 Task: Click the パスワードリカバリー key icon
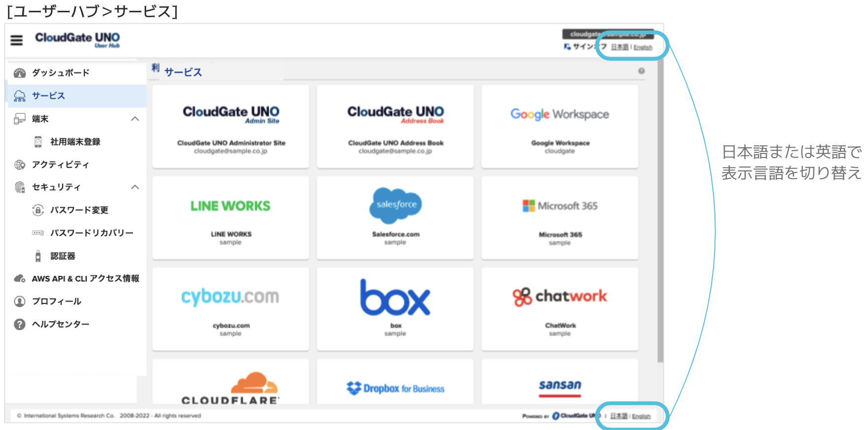tap(38, 233)
